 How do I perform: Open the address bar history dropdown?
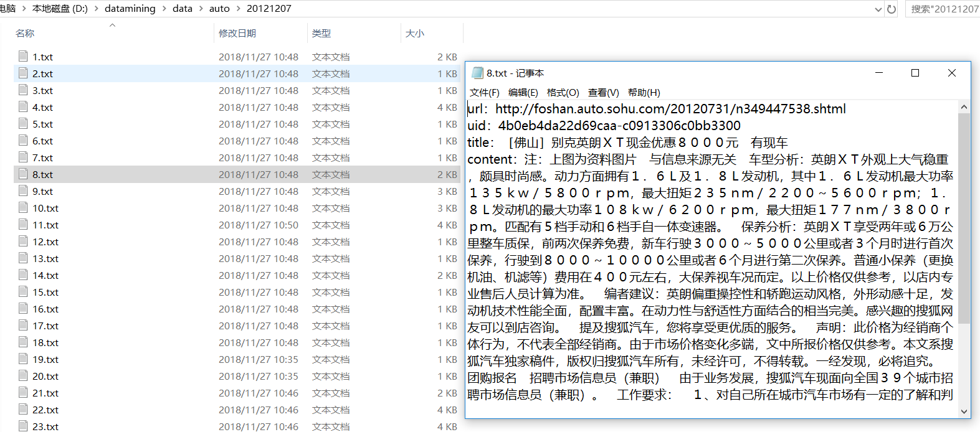(x=878, y=9)
